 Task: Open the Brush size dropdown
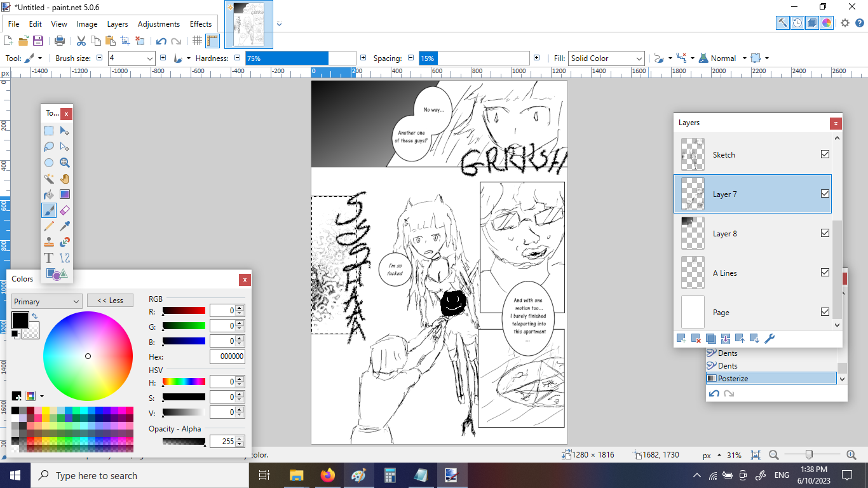pyautogui.click(x=150, y=58)
